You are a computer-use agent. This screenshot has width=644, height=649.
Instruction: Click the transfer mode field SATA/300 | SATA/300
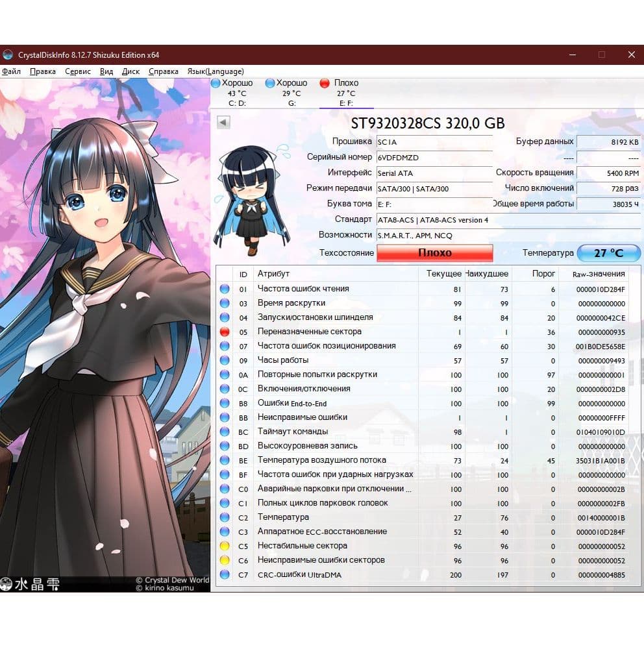434,189
